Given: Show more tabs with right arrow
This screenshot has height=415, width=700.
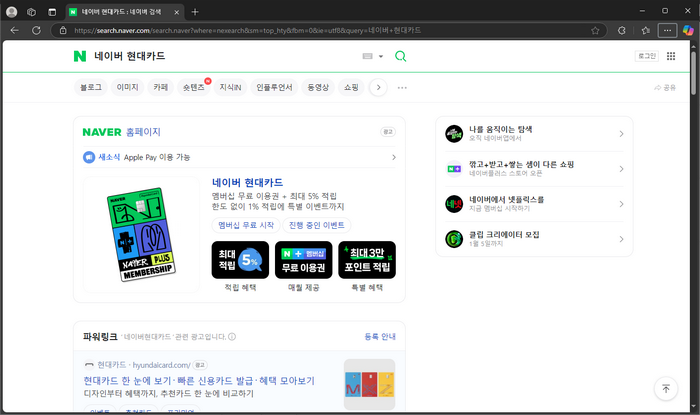Looking at the screenshot, I should point(378,87).
